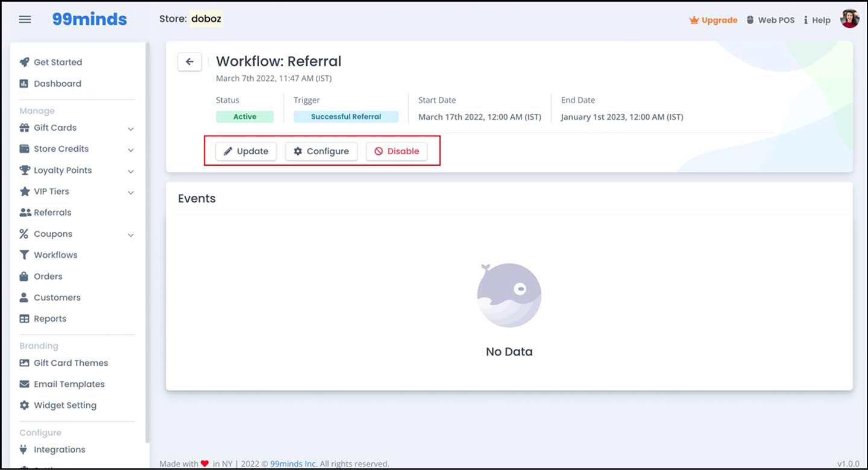Select the Workflow: Referral heading
Screen dimensions: 868x470
click(278, 61)
